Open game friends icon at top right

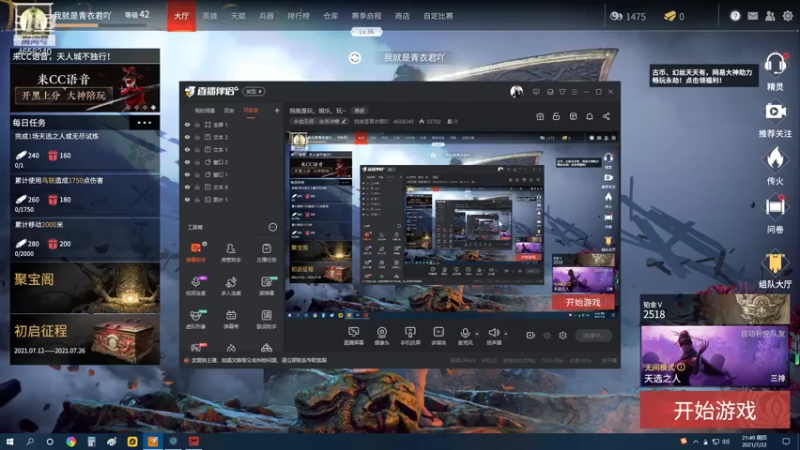(x=770, y=16)
